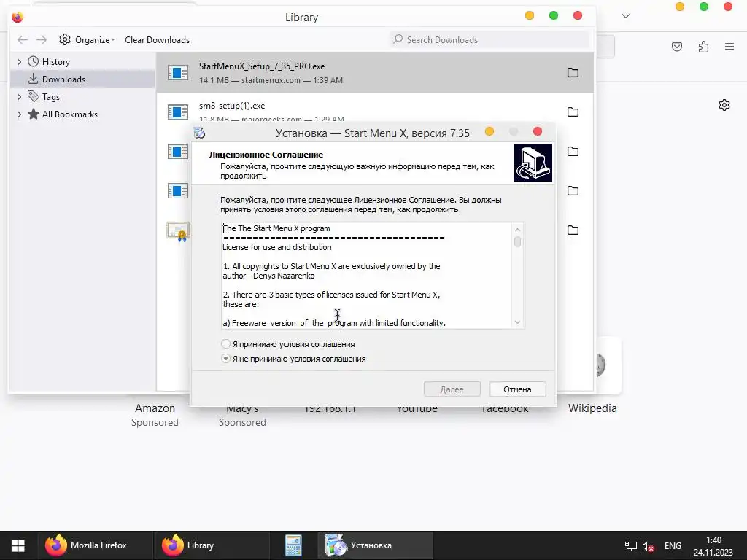The width and height of the screenshot is (747, 560).
Task: Switch to Установка taskbar item
Action: coord(376,545)
